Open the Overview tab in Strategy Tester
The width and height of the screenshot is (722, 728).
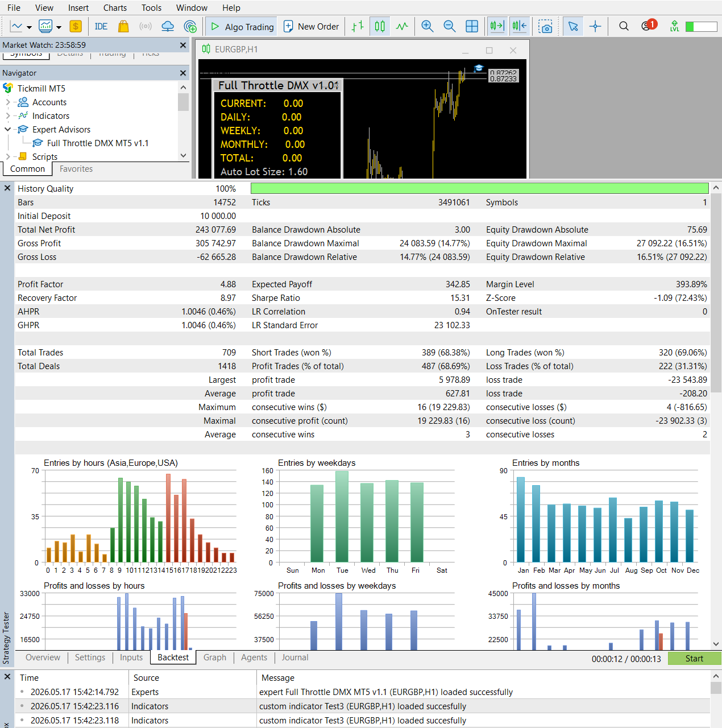(43, 657)
